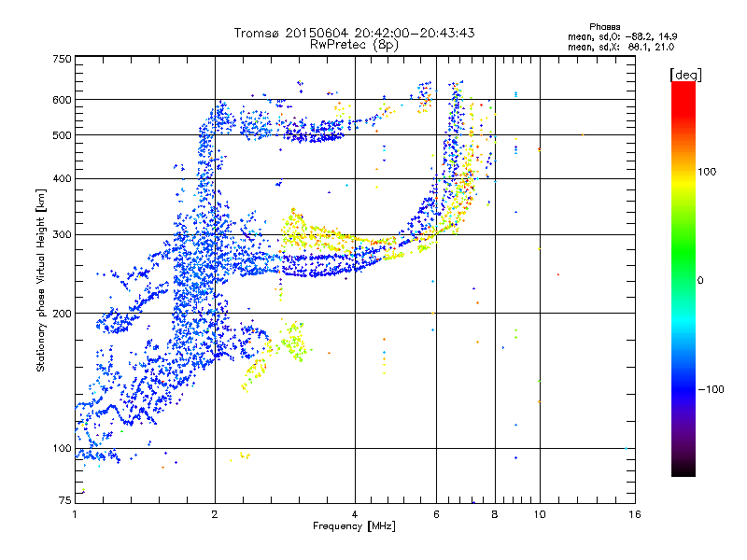
Task: Click the y-axis tick label '300'
Action: (63, 235)
